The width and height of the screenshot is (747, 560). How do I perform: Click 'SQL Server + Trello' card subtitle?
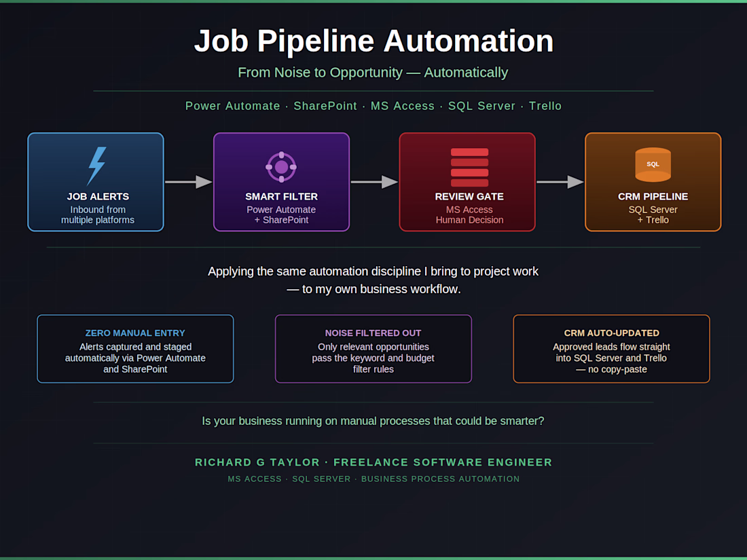point(653,214)
